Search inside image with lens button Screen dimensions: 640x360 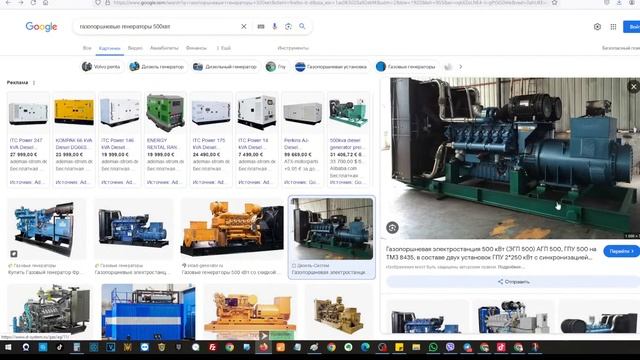click(392, 228)
